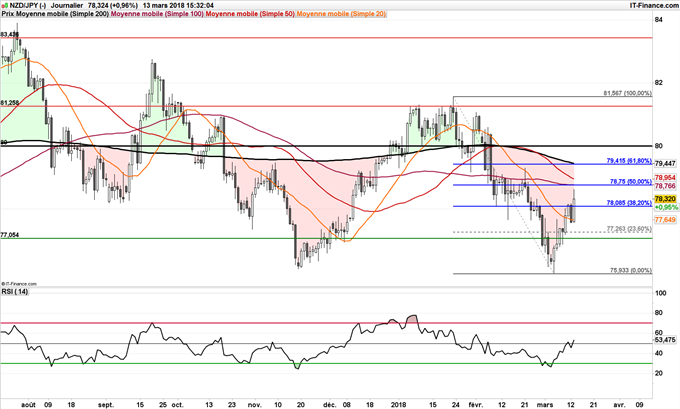Click the date 13 mars 2018 15:32:04
Screen dimensions: 680x409
pyautogui.click(x=178, y=5)
